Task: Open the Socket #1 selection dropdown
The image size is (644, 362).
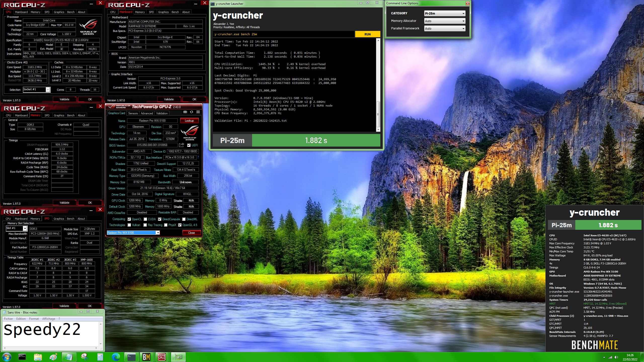Action: [37, 89]
